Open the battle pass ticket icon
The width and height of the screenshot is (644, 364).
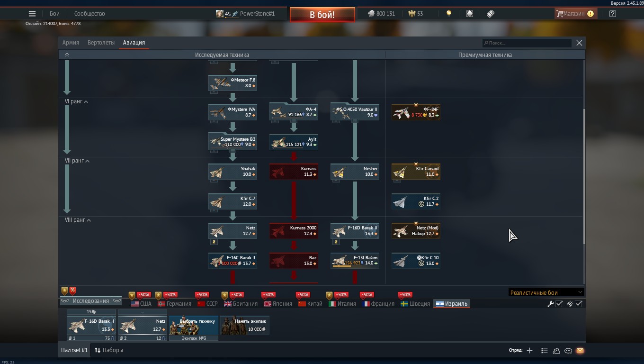[x=491, y=14]
